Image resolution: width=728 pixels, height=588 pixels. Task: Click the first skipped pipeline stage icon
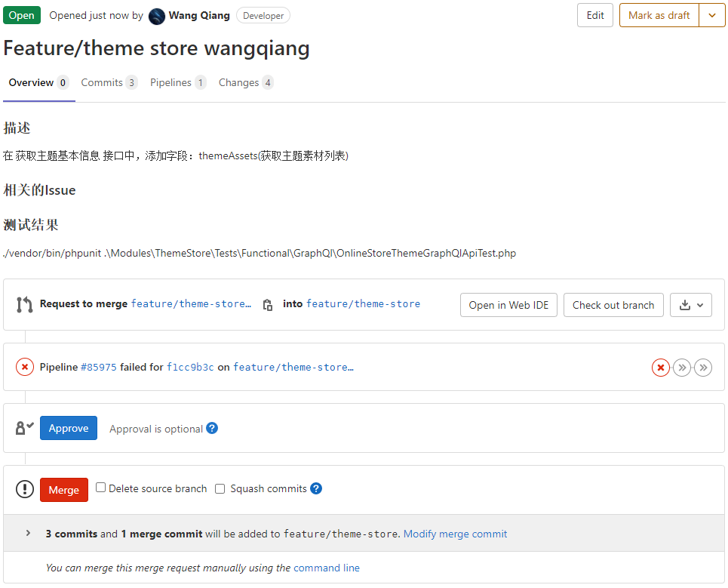coord(682,368)
